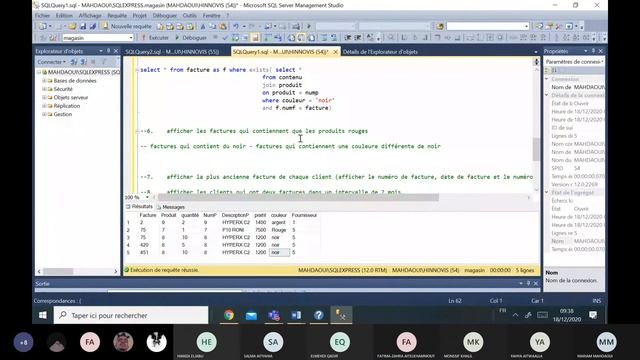Click the Windows Start button
Image resolution: width=640 pixels, height=360 pixels.
click(x=42, y=316)
